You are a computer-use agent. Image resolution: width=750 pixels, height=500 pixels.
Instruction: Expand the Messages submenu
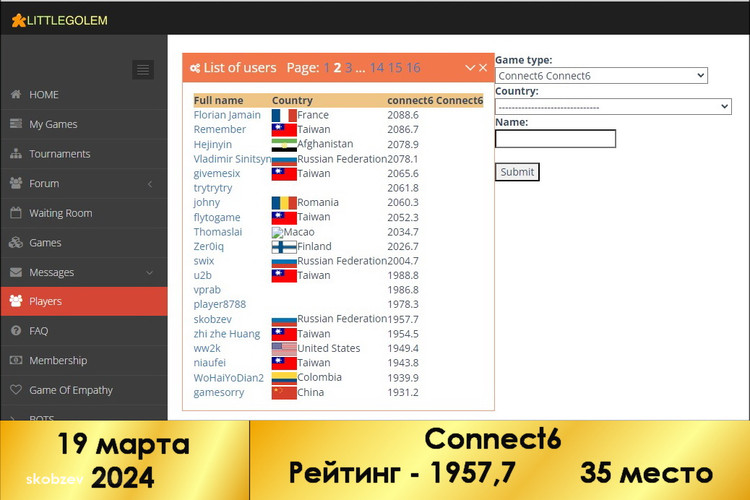click(x=149, y=272)
